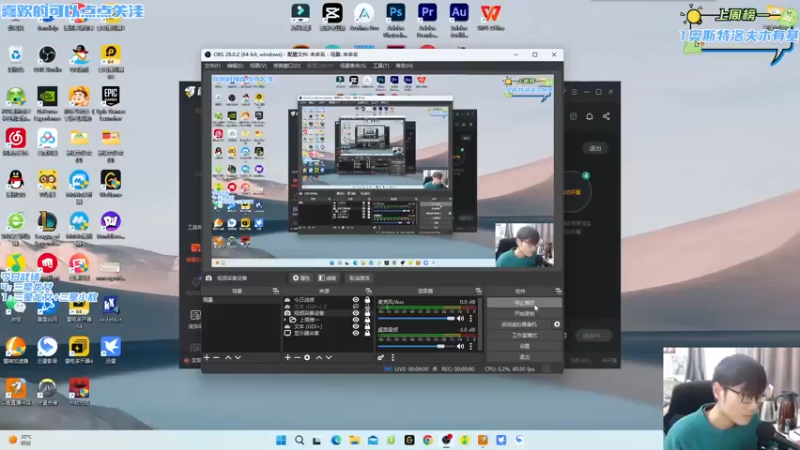Open the 视图(V) menu in OBS

pyautogui.click(x=258, y=66)
